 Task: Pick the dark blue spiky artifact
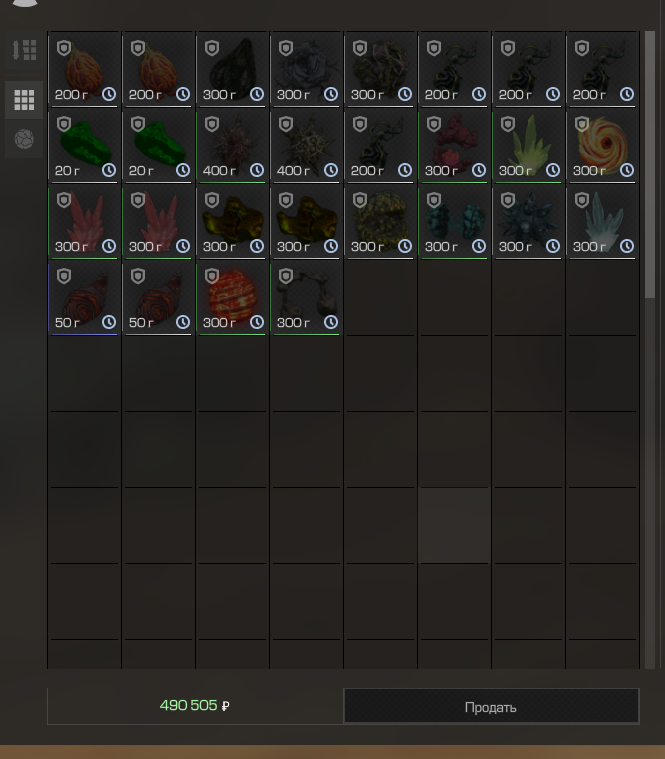click(529, 222)
